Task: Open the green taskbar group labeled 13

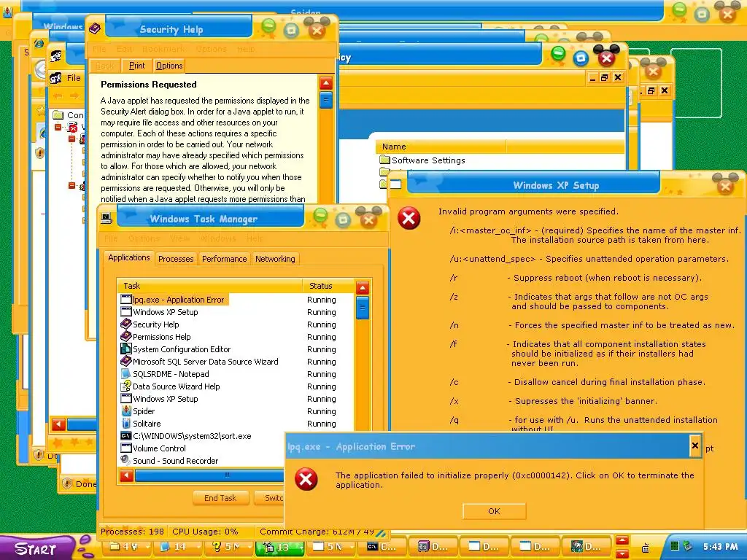Action: [279, 547]
